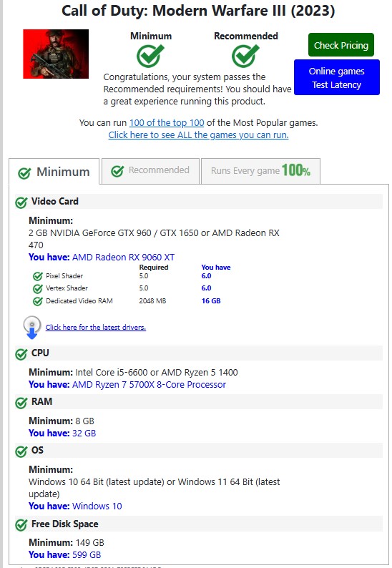
Task: Click the green checkmark under Minimum heading
Action: [150, 56]
